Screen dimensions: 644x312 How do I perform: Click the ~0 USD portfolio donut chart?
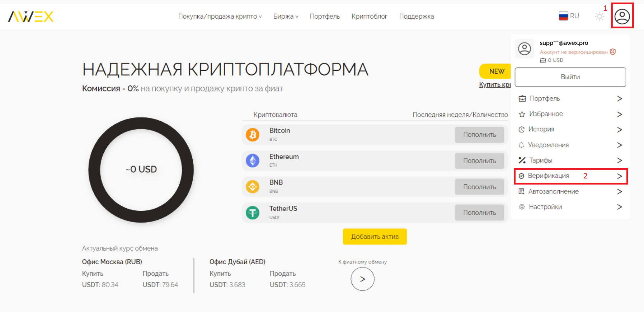[x=141, y=169]
